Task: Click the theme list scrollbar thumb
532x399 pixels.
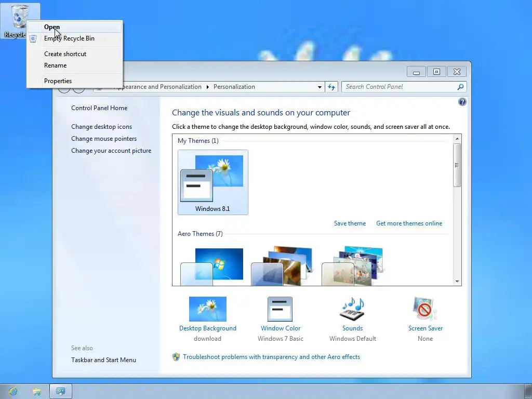Action: (457, 165)
